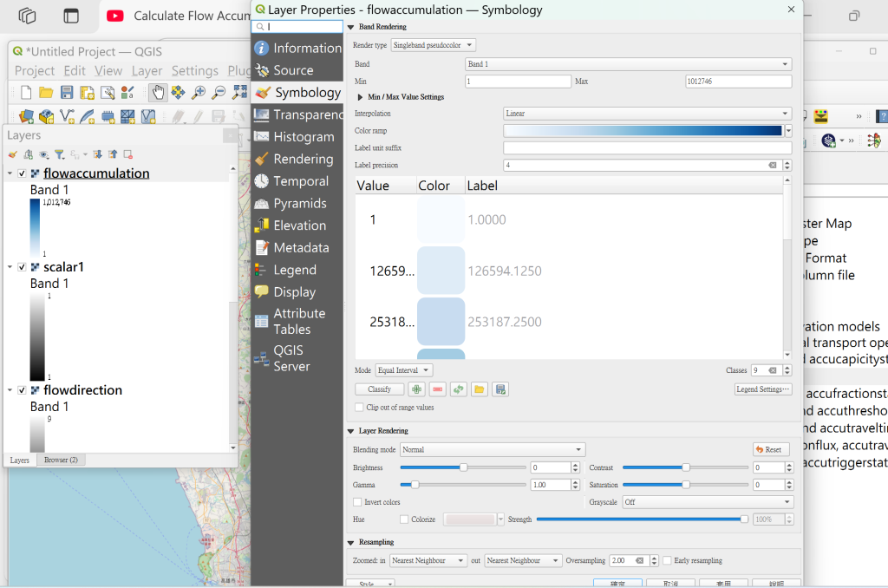Image resolution: width=888 pixels, height=588 pixels.
Task: Enable the Colorize checkbox
Action: (404, 519)
